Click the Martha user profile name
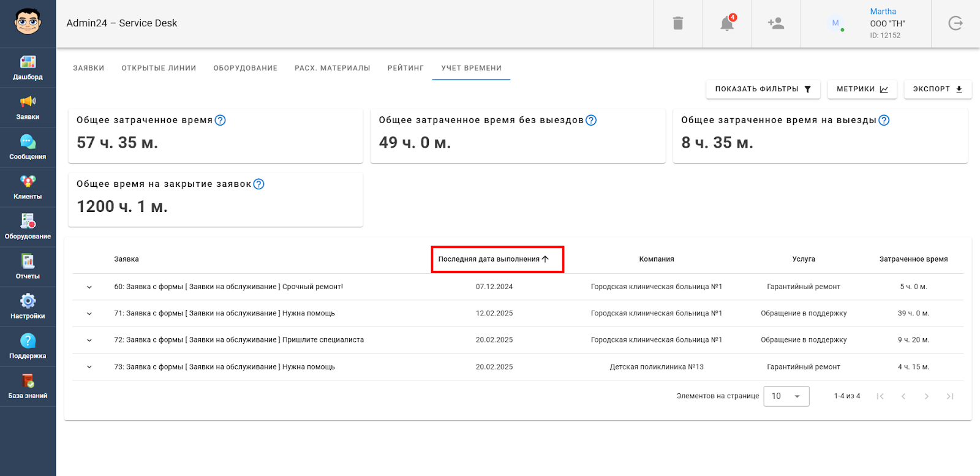Viewport: 980px width, 476px height. pyautogui.click(x=883, y=12)
